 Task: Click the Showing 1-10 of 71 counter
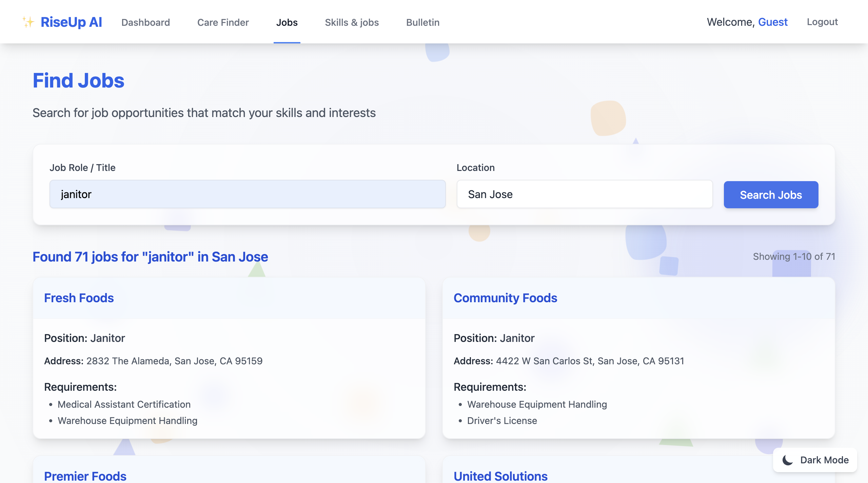[x=794, y=256]
